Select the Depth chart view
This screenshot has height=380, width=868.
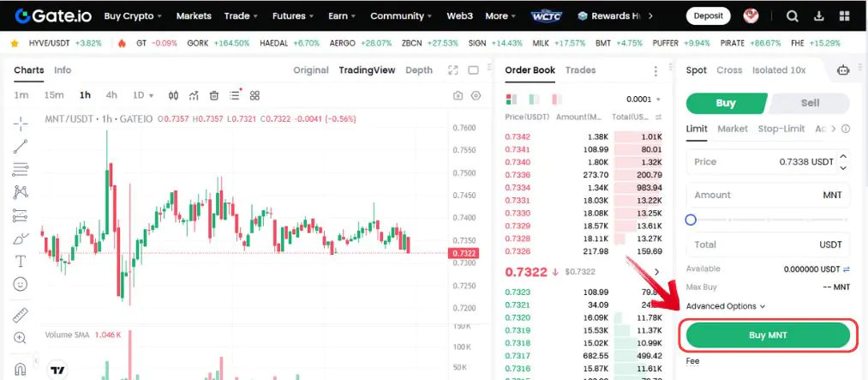coord(419,70)
